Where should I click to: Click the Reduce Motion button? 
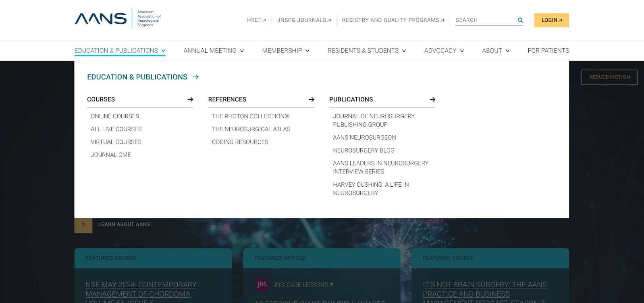pyautogui.click(x=609, y=77)
